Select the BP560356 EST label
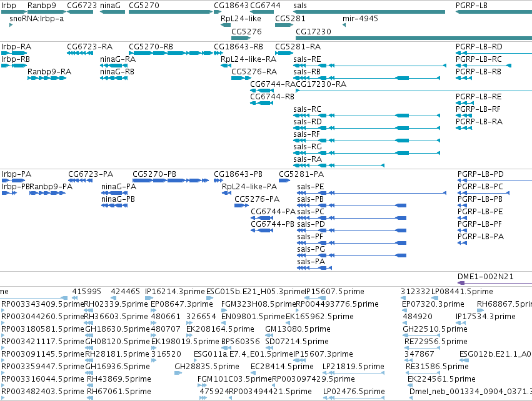Screen dimensions: 532x401 [x=240, y=341]
